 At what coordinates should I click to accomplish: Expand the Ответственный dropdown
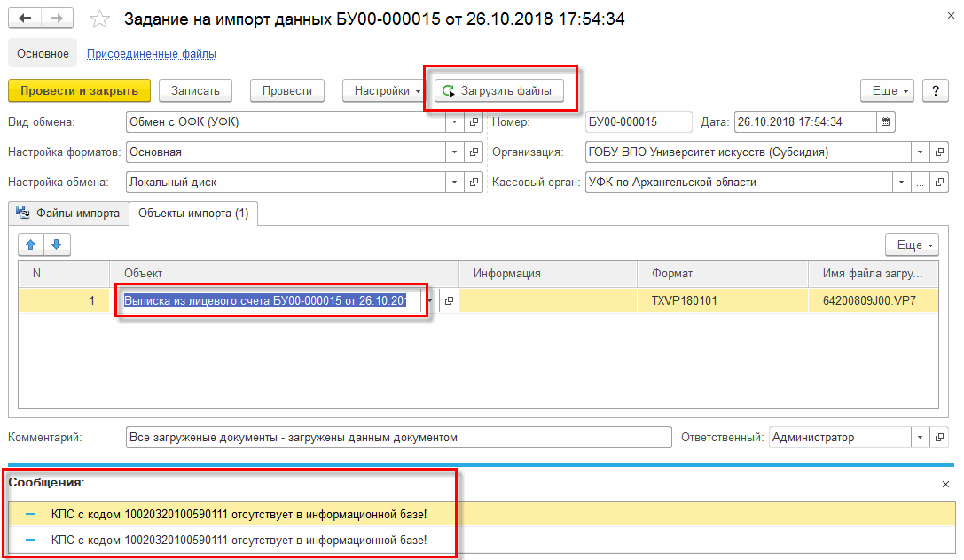(x=920, y=437)
